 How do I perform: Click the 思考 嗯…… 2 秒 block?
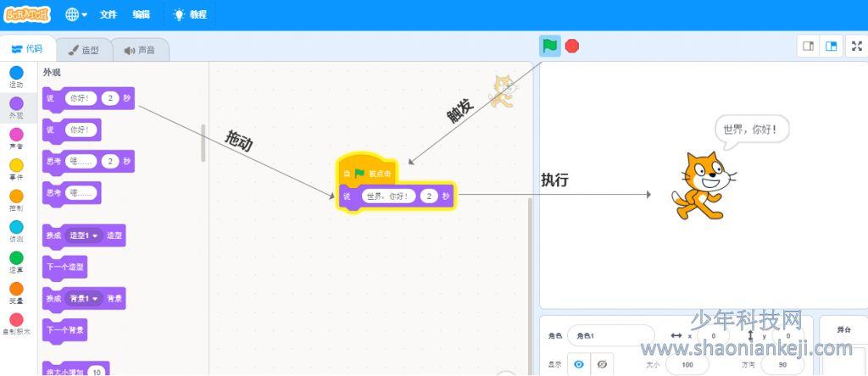pyautogui.click(x=88, y=163)
